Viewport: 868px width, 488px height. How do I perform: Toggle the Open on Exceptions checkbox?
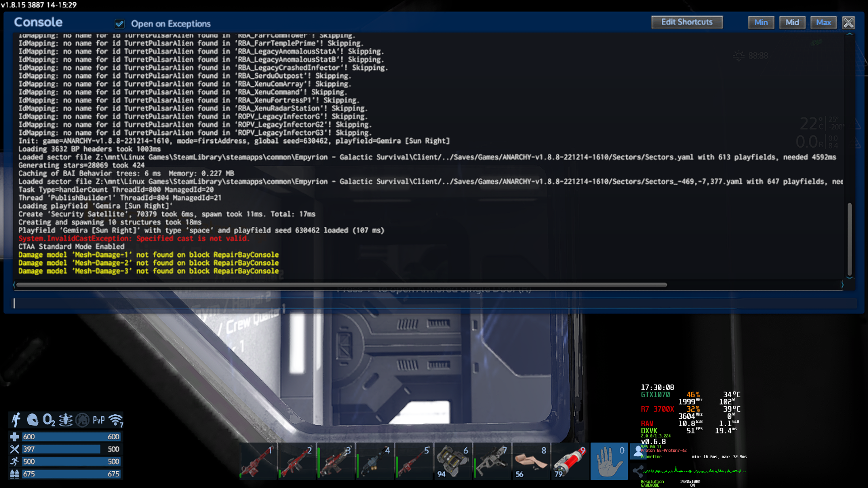click(119, 23)
